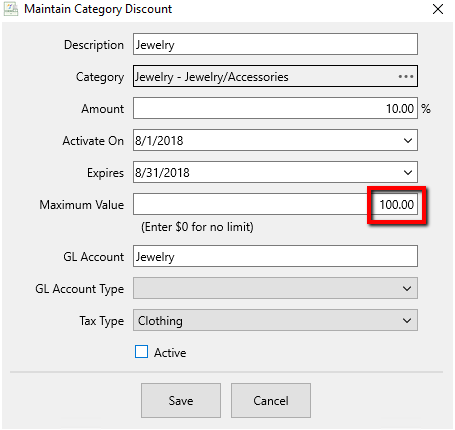Click the app icon in title bar
Viewport: 455px width, 430px height.
[11, 9]
